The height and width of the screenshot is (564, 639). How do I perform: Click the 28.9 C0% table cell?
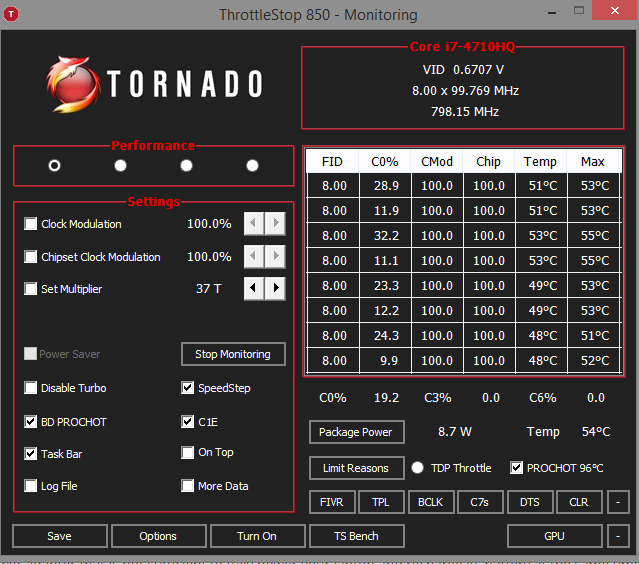pyautogui.click(x=386, y=186)
